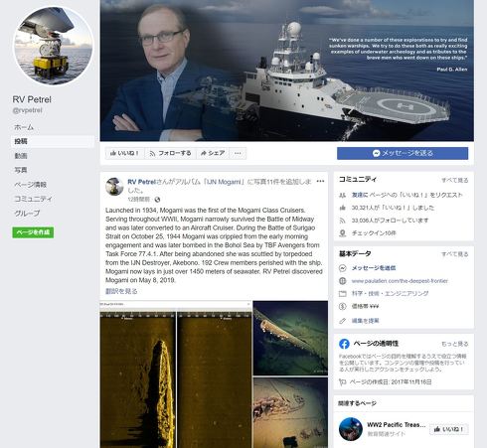Click the メッセージを送る messenger button

(403, 153)
